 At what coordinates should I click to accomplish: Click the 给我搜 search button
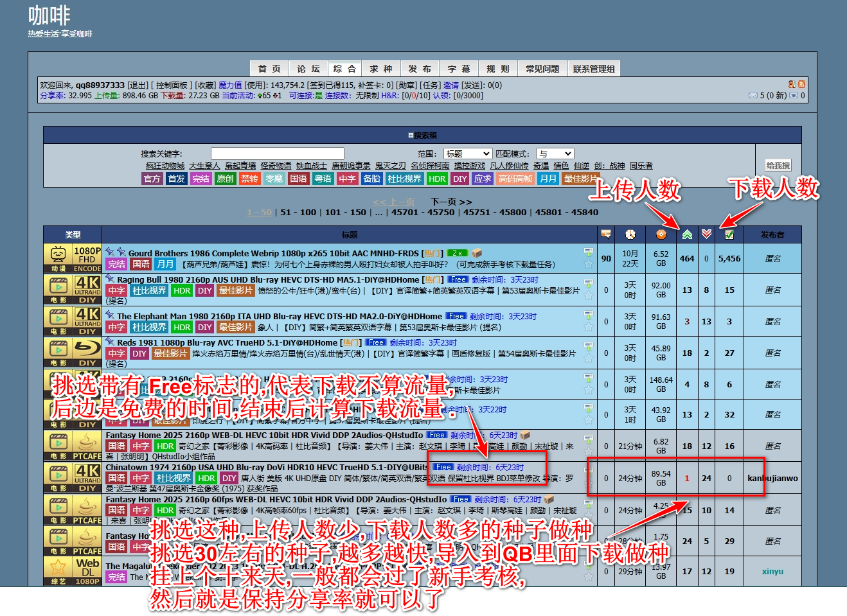[778, 165]
